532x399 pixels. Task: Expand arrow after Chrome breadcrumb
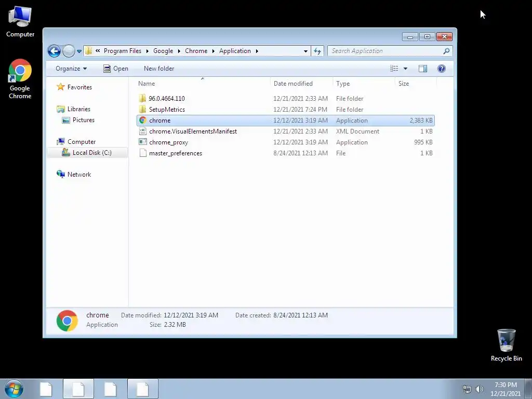click(213, 51)
